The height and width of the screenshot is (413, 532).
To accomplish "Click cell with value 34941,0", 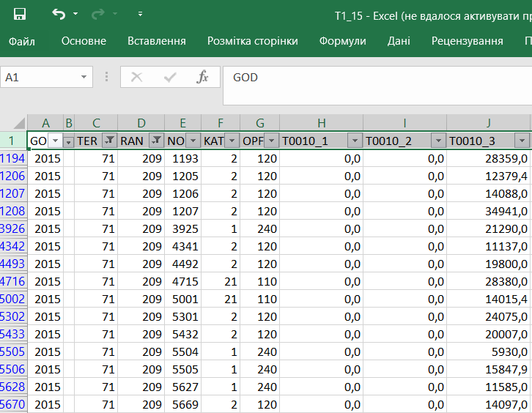I will click(488, 211).
